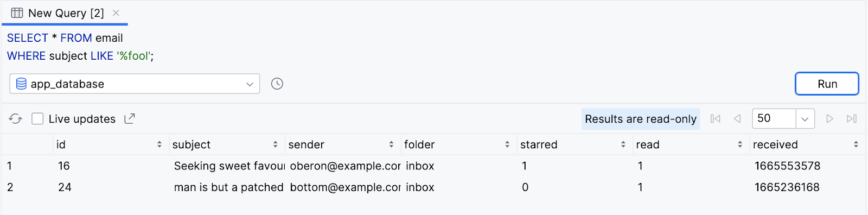Click the database icon in the selector
This screenshot has width=868, height=215.
pyautogui.click(x=21, y=84)
